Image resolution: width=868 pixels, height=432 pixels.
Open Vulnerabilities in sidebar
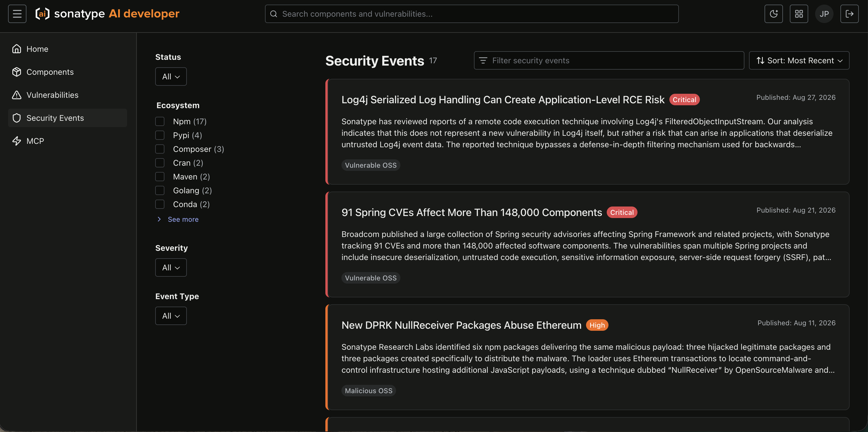click(67, 95)
